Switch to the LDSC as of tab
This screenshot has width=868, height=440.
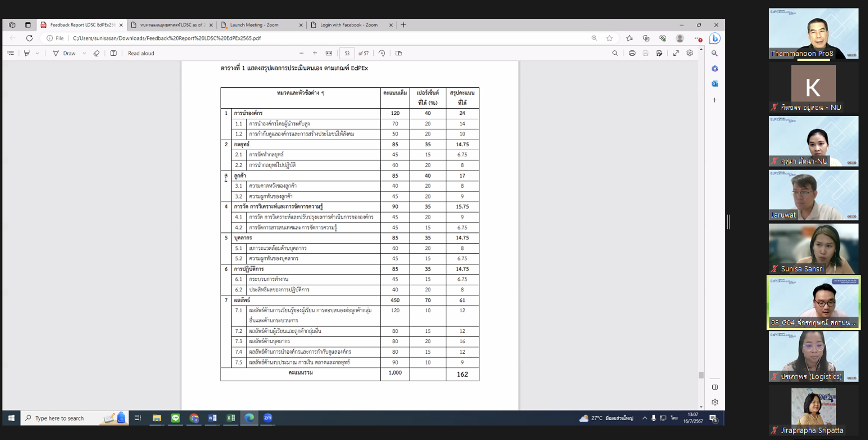point(171,25)
